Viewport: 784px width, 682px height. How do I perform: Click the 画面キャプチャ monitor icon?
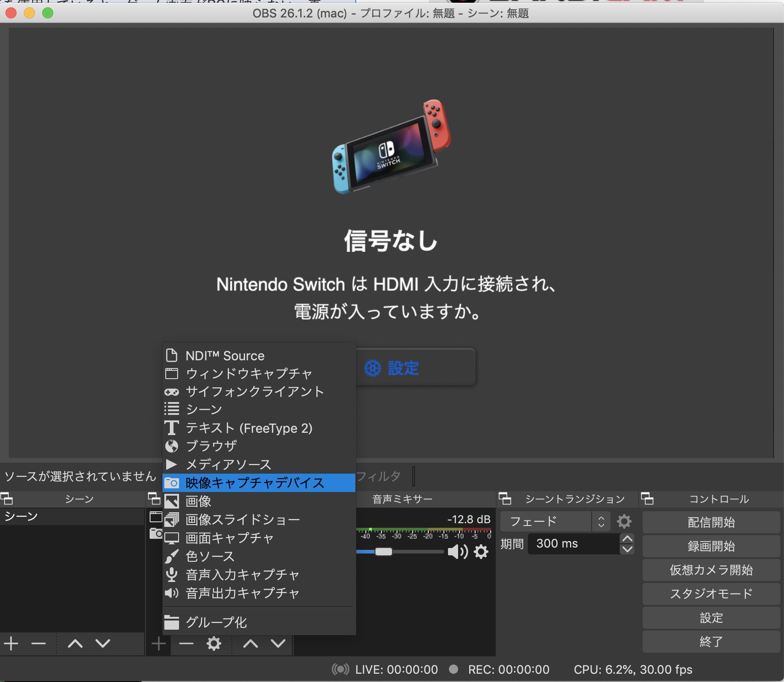pyautogui.click(x=172, y=538)
